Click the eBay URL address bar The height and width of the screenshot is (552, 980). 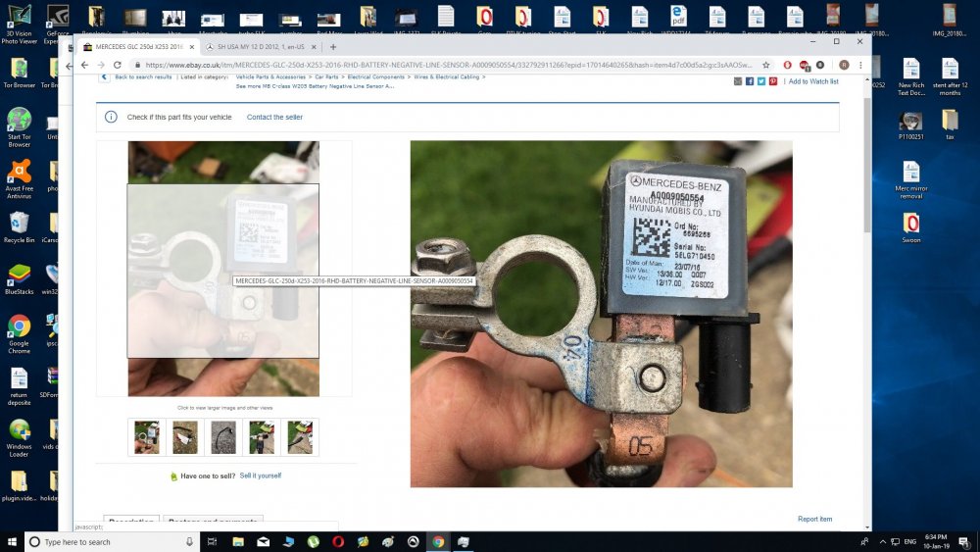(449, 65)
